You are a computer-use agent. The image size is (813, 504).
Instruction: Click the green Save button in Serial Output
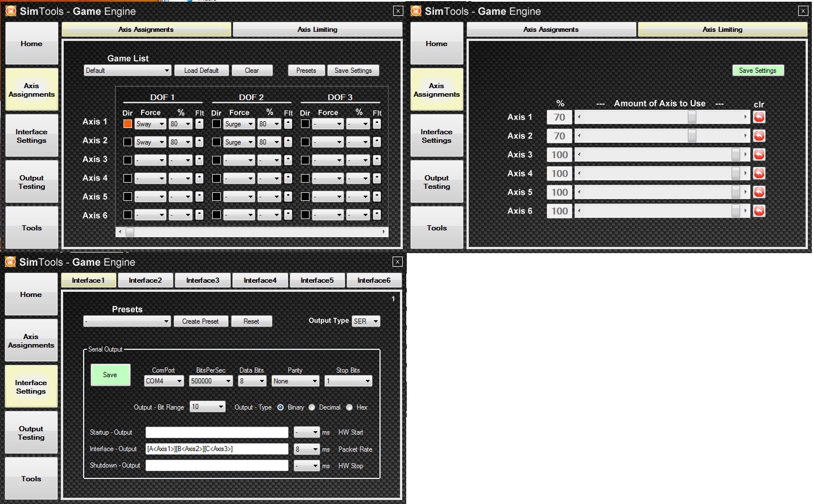pyautogui.click(x=110, y=375)
